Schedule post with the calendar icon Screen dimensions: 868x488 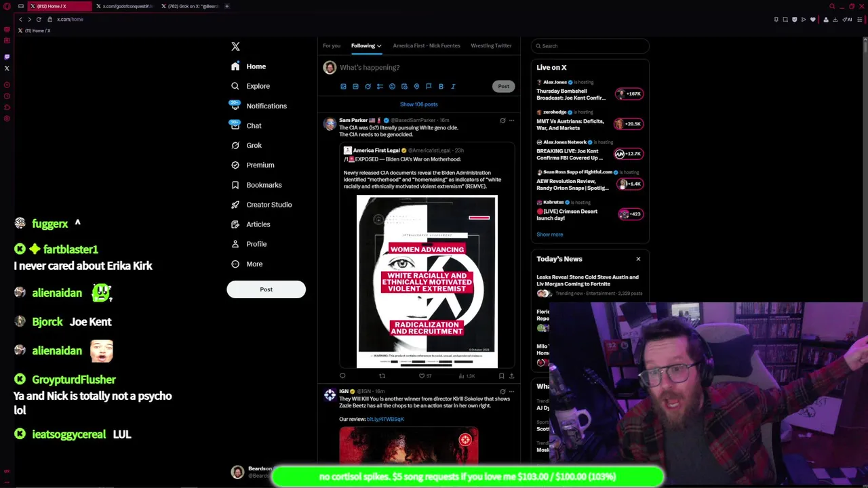(404, 86)
